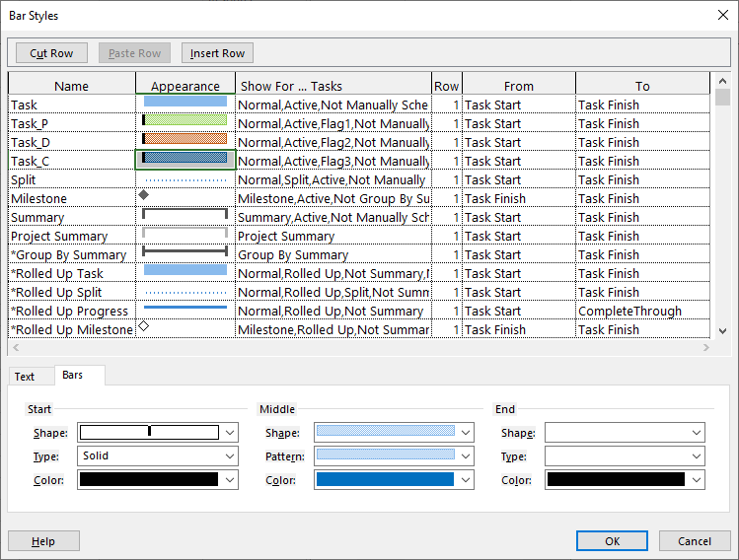Click the Insert Row button
This screenshot has height=560, width=739.
point(217,53)
